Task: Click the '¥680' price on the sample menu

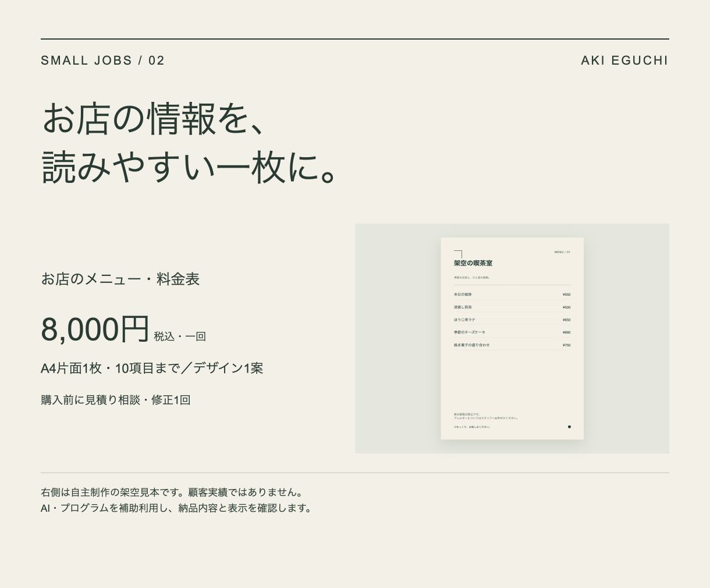Action: 566,332
